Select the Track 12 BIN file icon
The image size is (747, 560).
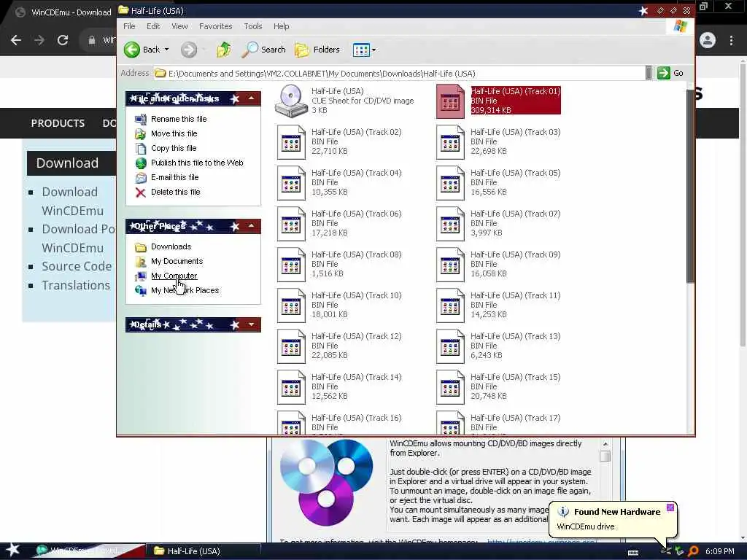click(x=291, y=346)
